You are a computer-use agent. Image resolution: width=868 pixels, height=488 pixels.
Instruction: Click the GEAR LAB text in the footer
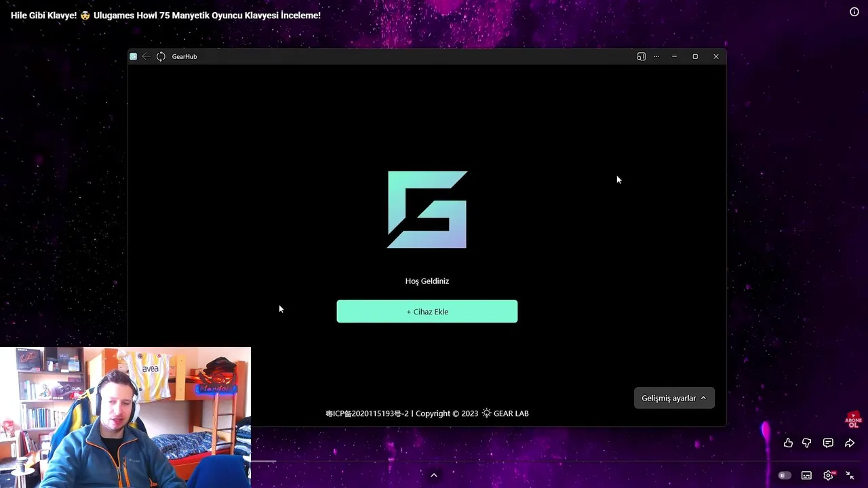(511, 413)
